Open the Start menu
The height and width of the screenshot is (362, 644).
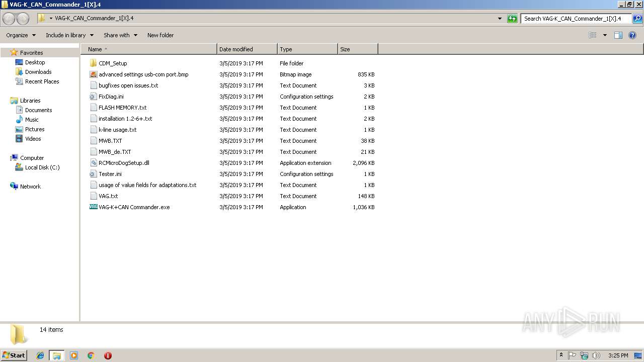(x=14, y=355)
